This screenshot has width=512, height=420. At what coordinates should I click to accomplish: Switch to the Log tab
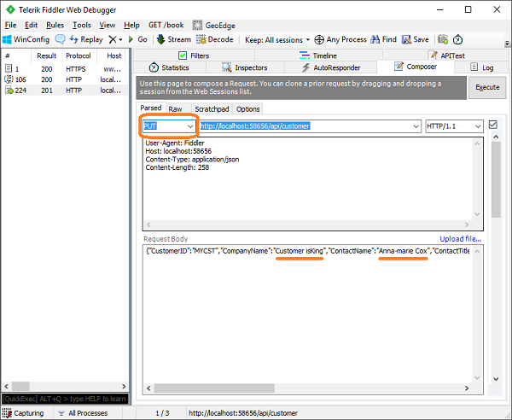pyautogui.click(x=481, y=67)
